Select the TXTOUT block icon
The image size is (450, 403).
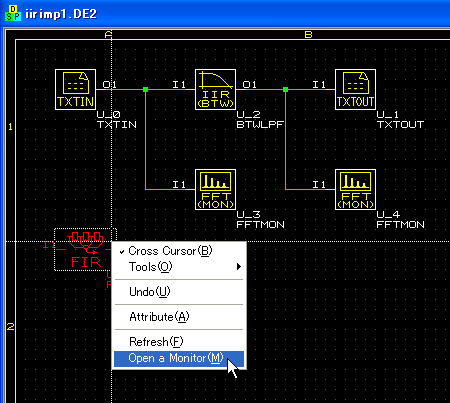(355, 89)
